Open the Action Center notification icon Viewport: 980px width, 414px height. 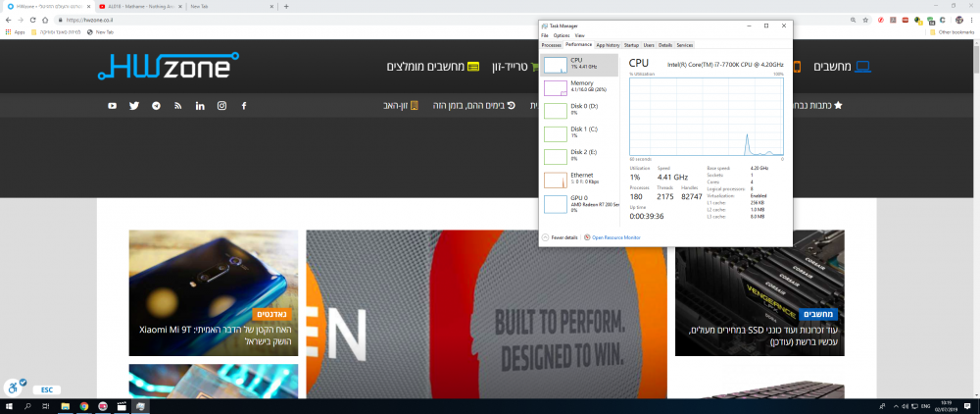[x=967, y=406]
